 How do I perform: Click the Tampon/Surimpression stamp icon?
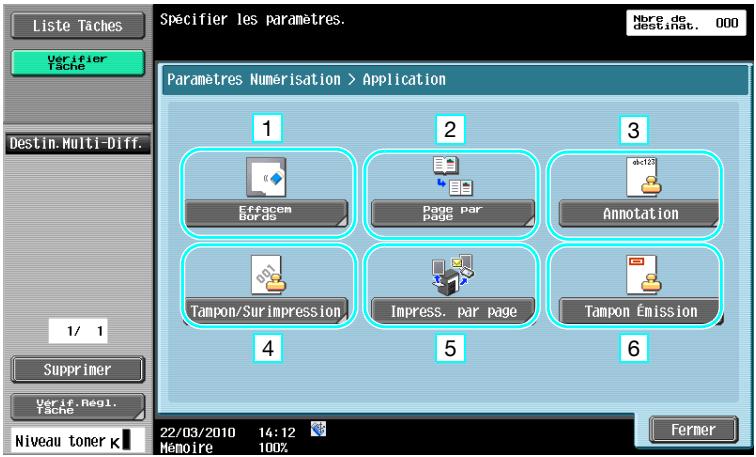coord(268,274)
